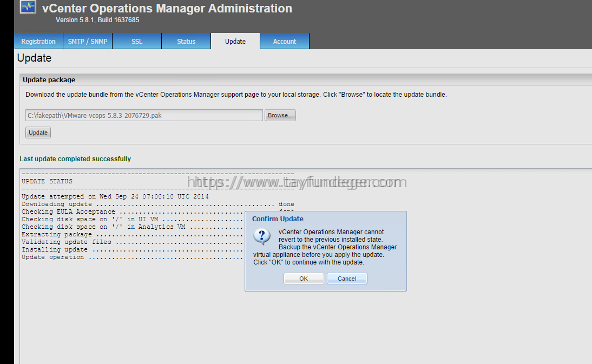Confirm the update with OK
Screen dimensions: 592x364
pyautogui.click(x=304, y=279)
